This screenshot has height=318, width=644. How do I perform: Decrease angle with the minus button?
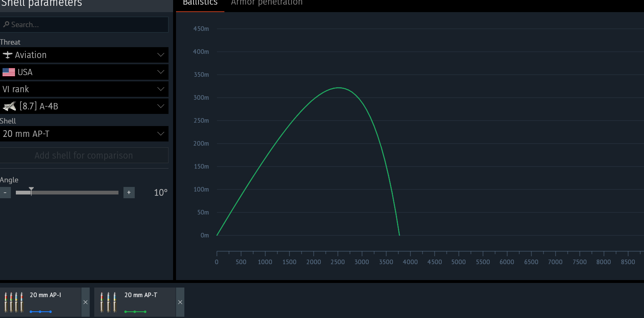[5, 192]
